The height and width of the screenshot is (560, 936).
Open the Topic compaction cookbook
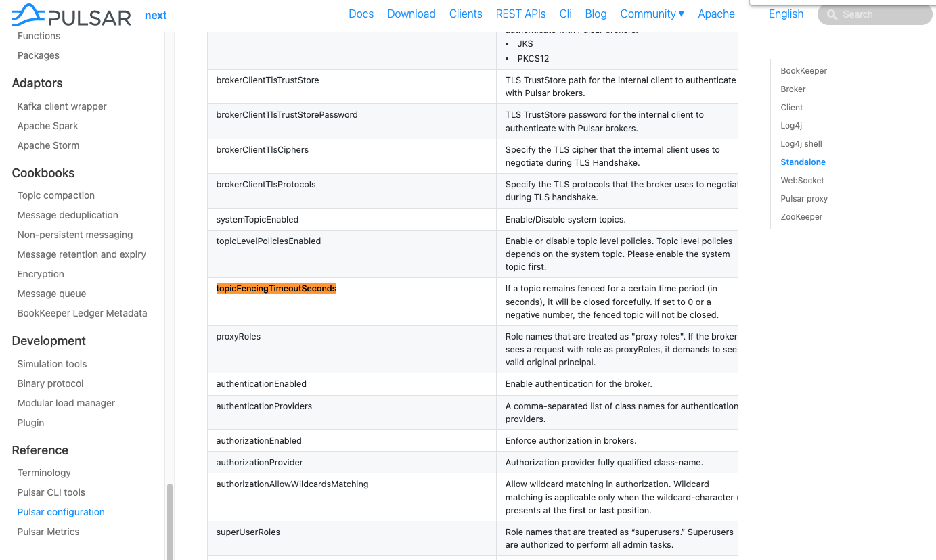[x=56, y=195]
